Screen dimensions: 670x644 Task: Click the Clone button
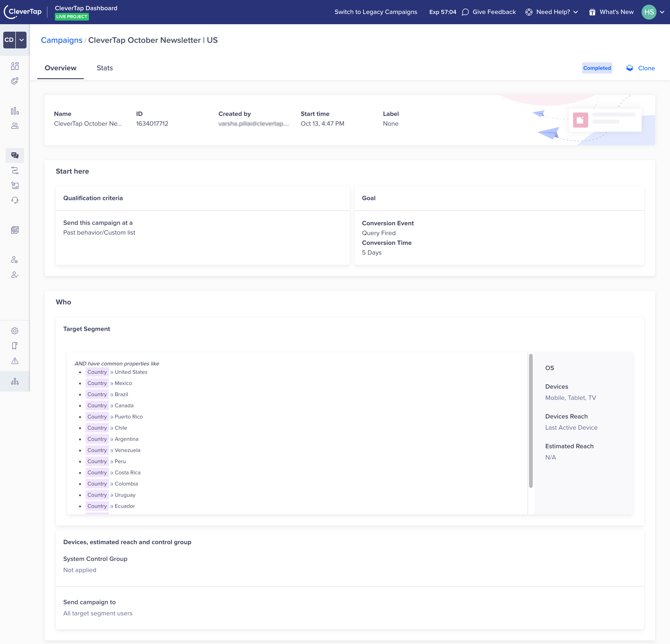tap(640, 68)
